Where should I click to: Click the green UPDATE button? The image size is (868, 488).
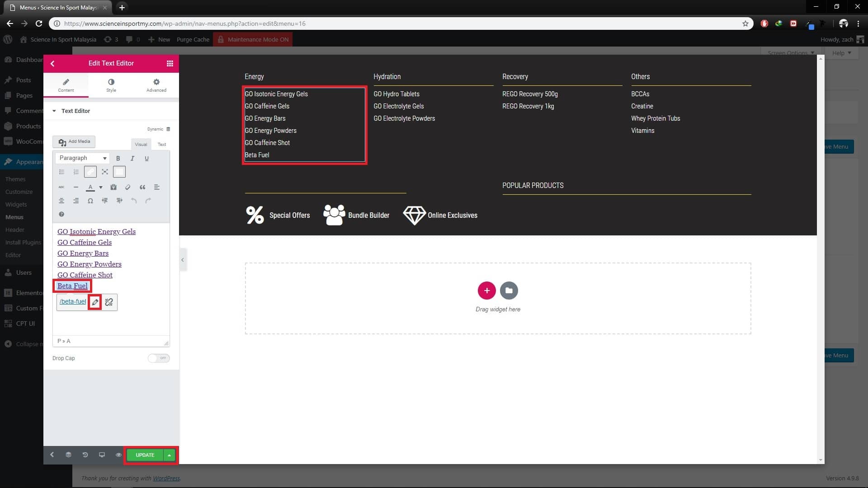(x=145, y=455)
